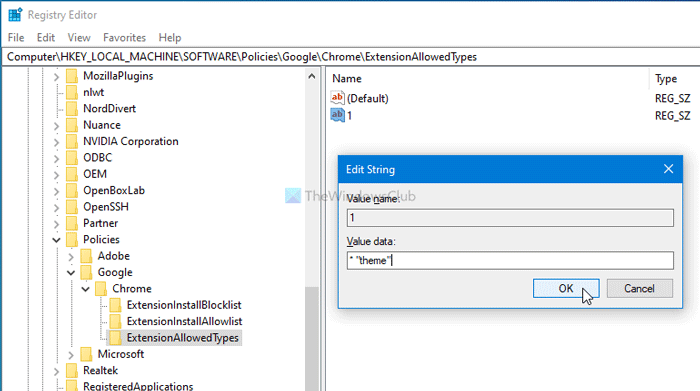
Task: Click the string icon of value 1
Action: click(338, 115)
